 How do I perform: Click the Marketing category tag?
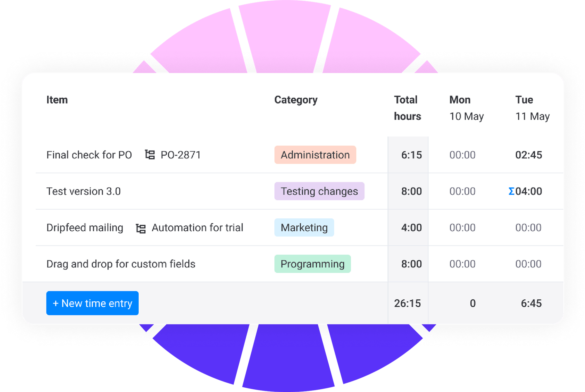point(304,228)
